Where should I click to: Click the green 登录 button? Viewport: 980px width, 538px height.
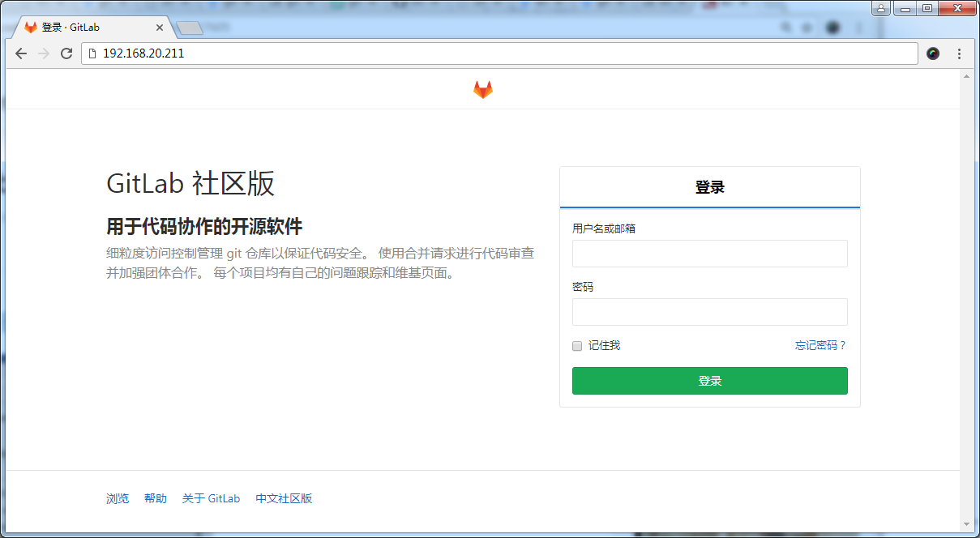(x=710, y=381)
